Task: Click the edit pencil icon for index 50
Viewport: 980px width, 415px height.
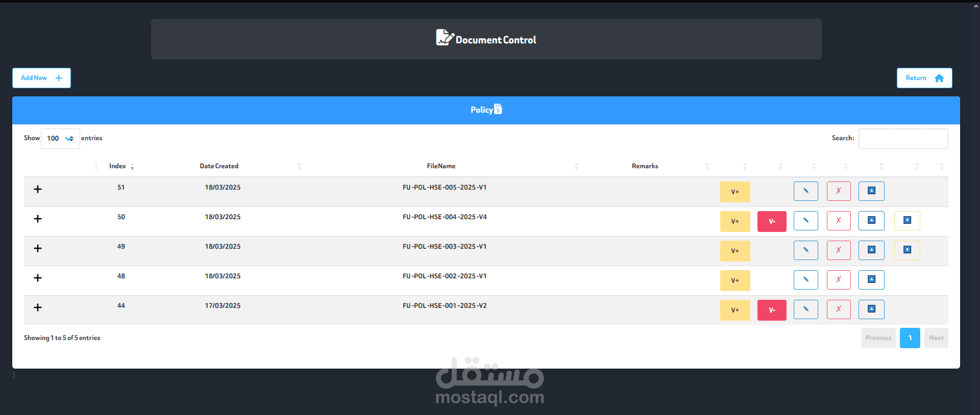Action: [x=805, y=221]
